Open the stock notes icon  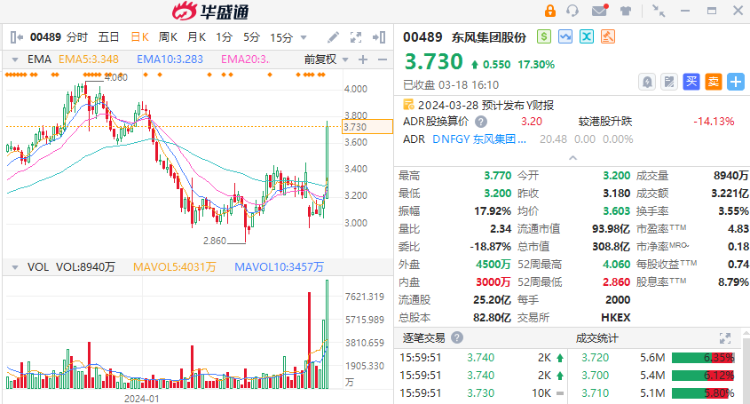pos(669,82)
